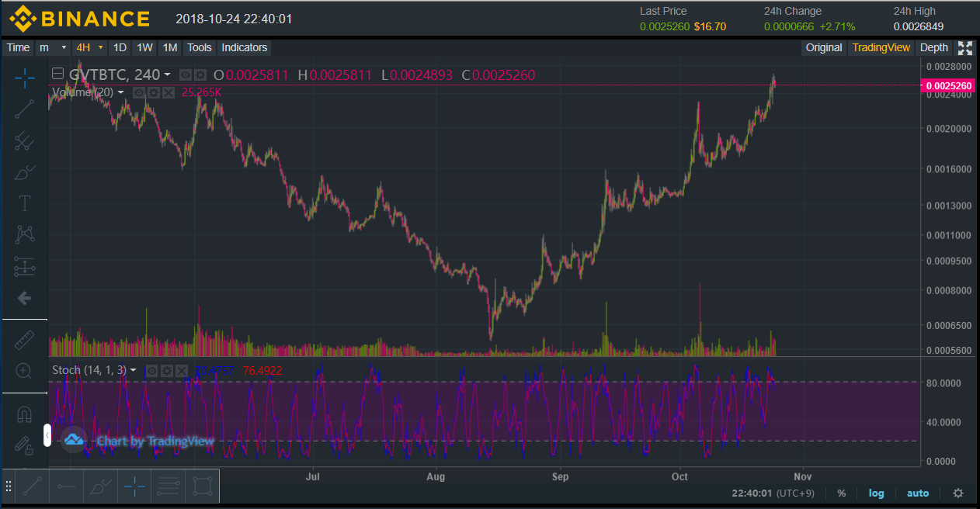Open chart settings gear at bottom right
Screen dimensions: 980x509
[958, 493]
